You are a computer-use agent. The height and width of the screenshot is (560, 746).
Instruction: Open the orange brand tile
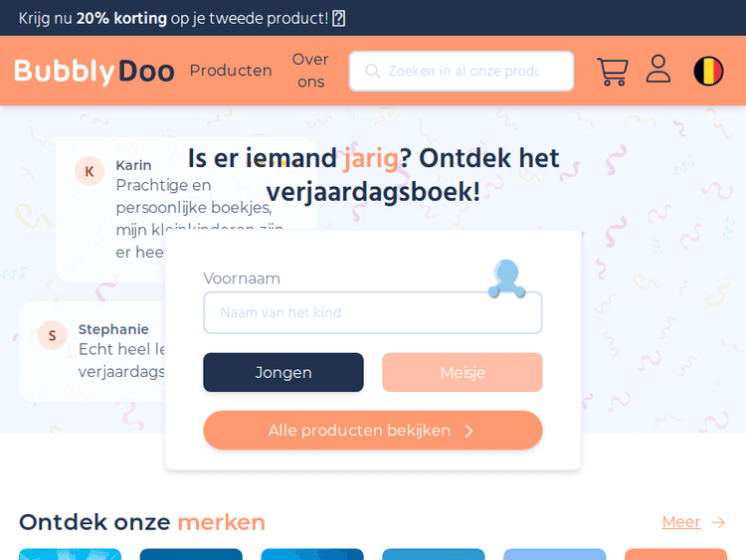click(675, 554)
